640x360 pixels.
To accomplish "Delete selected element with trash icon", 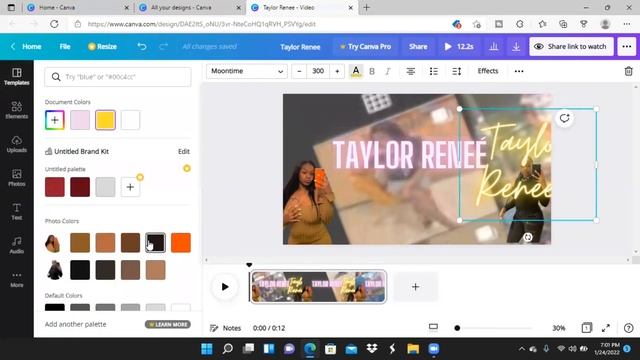I will coord(628,71).
